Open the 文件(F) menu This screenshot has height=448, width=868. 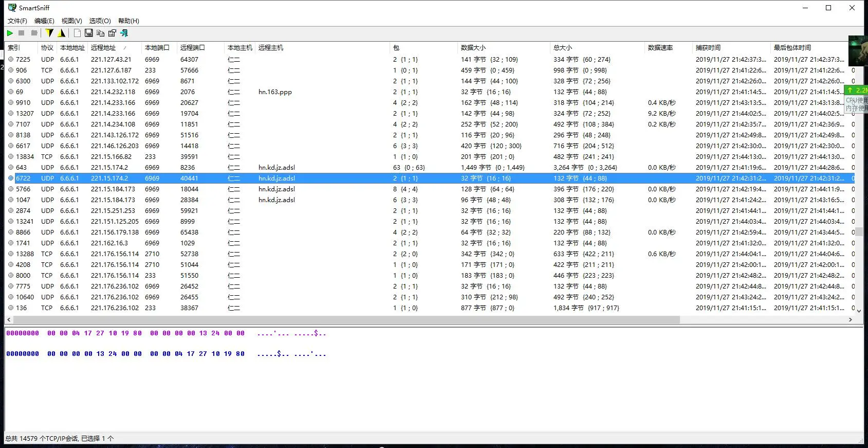point(17,21)
